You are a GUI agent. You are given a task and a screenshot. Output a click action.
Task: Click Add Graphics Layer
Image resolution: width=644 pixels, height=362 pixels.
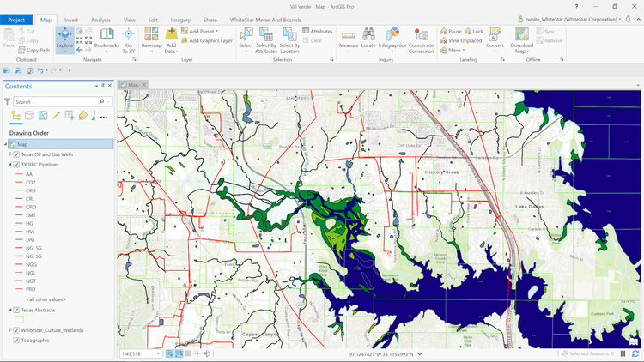(x=207, y=40)
